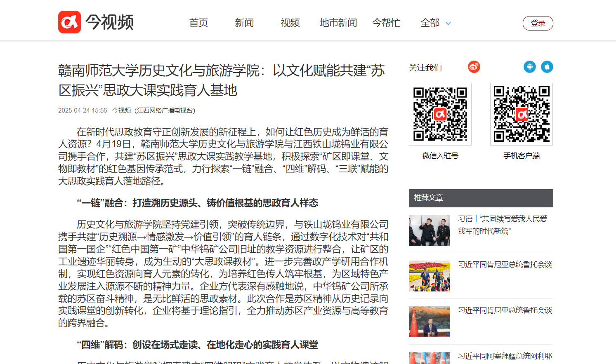Screen dimensions: 616x364
Task: Open article 习语 | 共同续写爱我人民爱我军的时代新篇
Action: 503,225
